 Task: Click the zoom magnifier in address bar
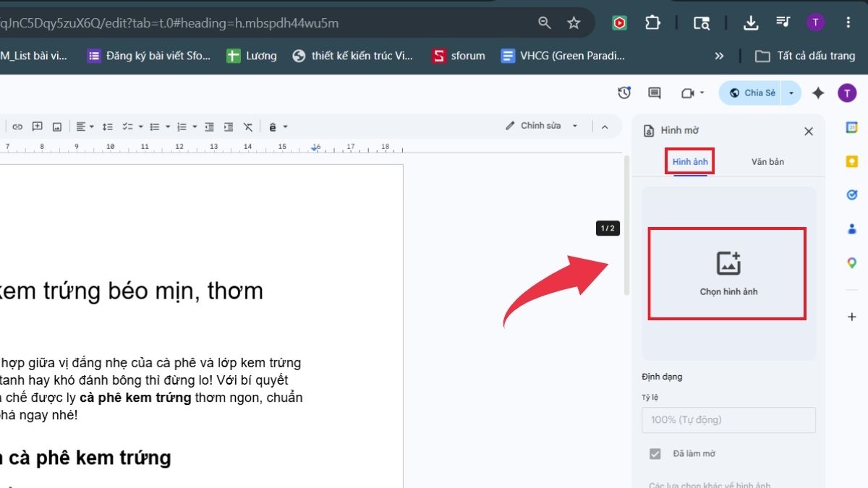coord(545,23)
